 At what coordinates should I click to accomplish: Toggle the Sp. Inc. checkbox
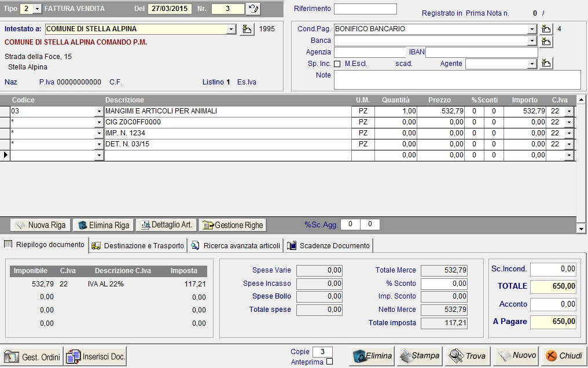337,64
